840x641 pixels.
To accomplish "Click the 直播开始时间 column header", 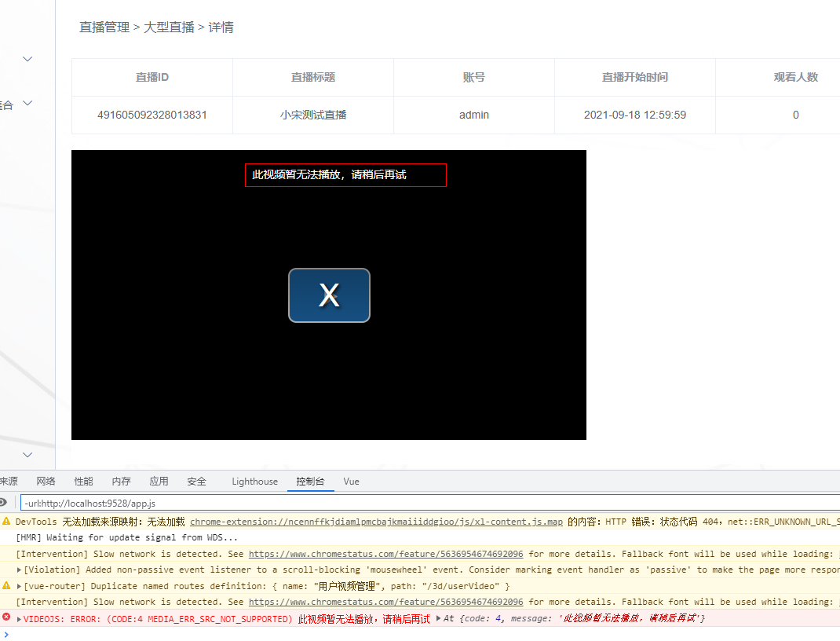I will click(635, 77).
